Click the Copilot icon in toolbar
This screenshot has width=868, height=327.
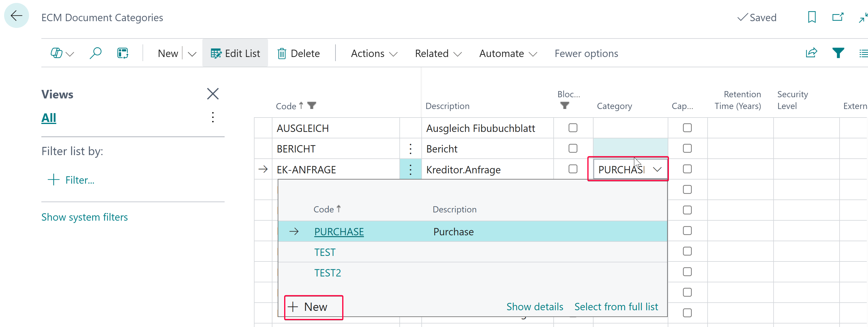pos(57,53)
